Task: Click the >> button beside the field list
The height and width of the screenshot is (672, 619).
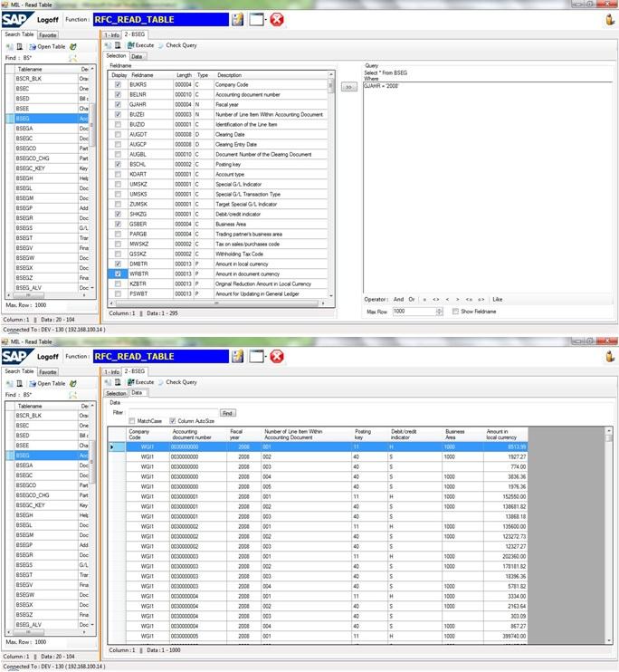Action: click(348, 87)
